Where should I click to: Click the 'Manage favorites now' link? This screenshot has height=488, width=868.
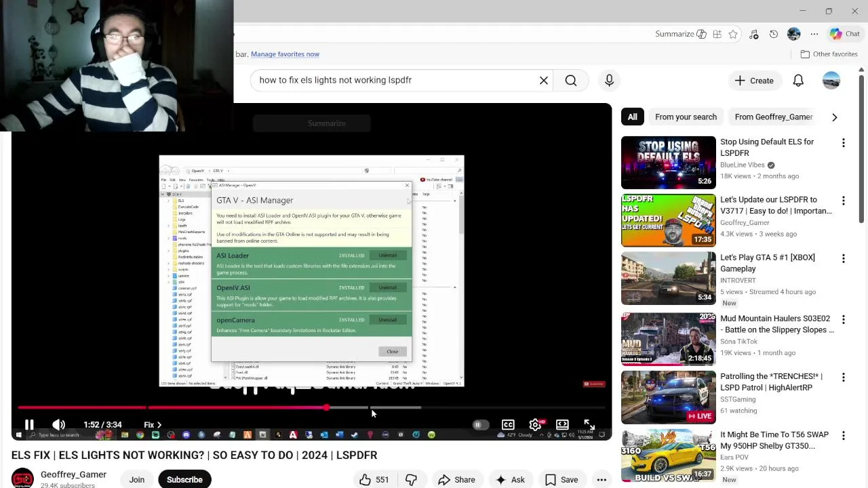point(285,54)
